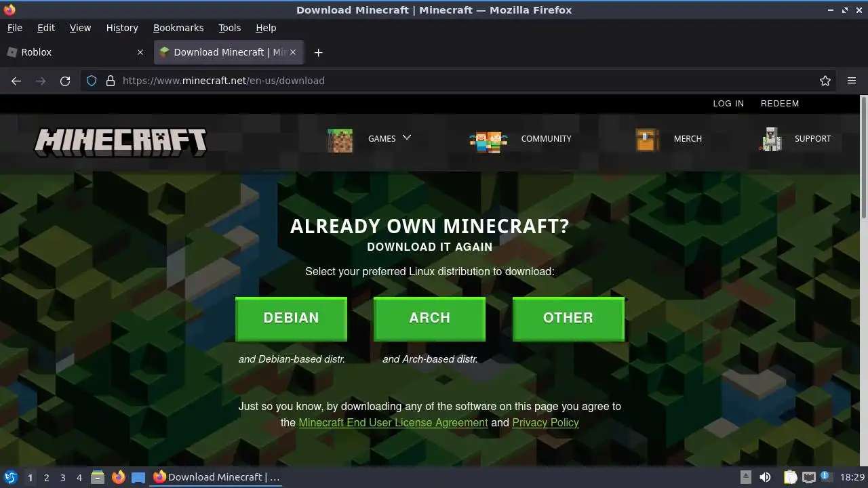Open the Tools menu
The height and width of the screenshot is (488, 868).
coord(229,28)
